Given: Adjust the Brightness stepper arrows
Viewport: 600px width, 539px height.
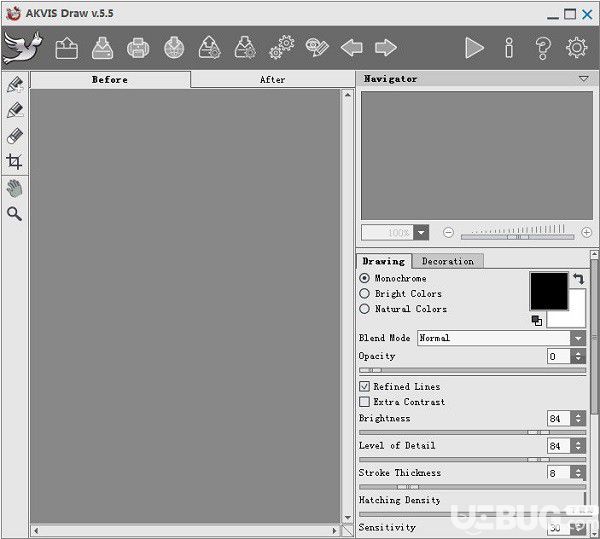Looking at the screenshot, I should (x=578, y=418).
